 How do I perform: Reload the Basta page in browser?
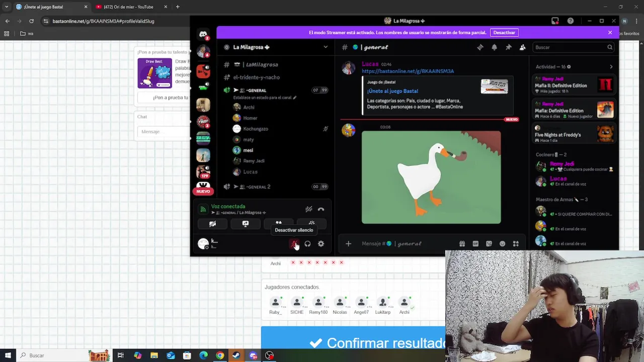point(31,21)
